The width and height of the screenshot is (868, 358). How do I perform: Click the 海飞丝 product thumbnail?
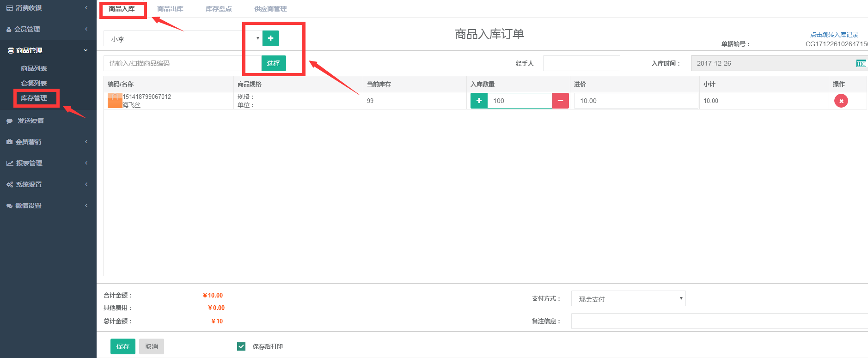click(115, 101)
